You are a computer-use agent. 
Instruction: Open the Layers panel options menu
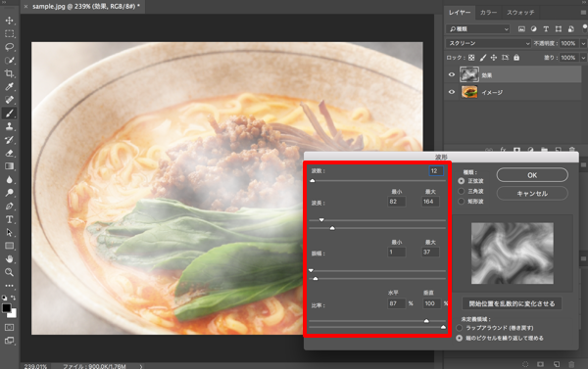tap(583, 13)
